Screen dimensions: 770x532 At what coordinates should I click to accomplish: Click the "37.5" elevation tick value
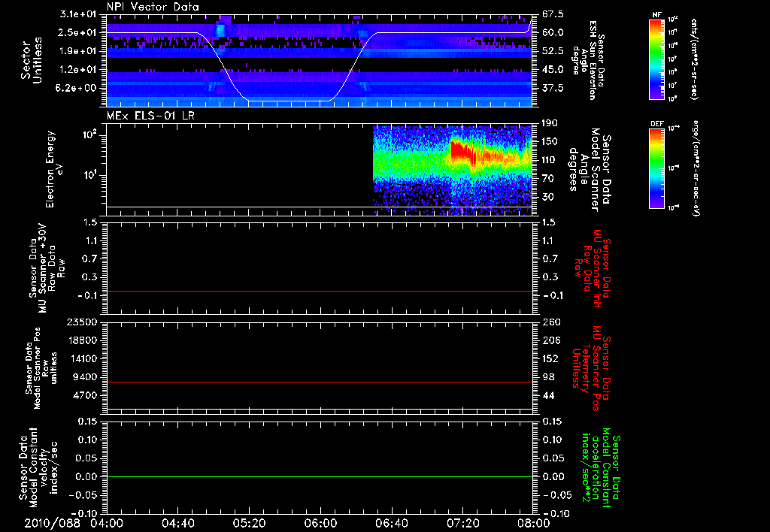tap(553, 88)
